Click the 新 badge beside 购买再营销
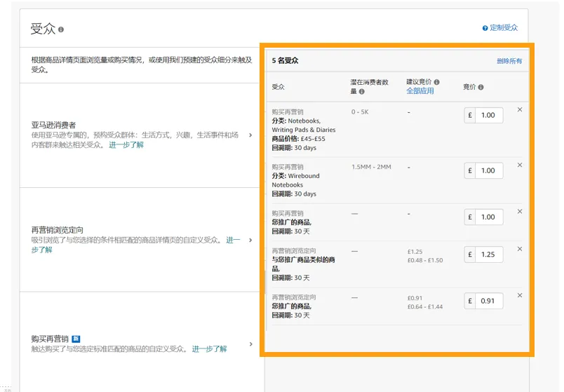 click(76, 339)
